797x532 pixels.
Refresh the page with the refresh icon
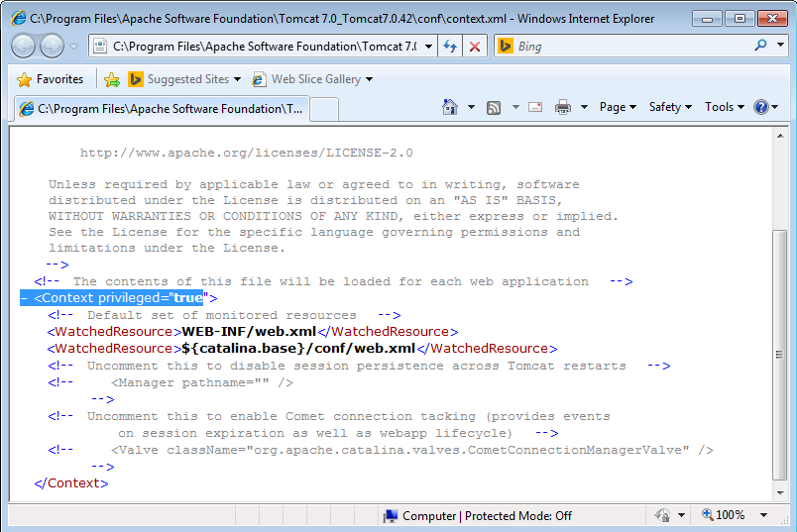click(x=450, y=47)
